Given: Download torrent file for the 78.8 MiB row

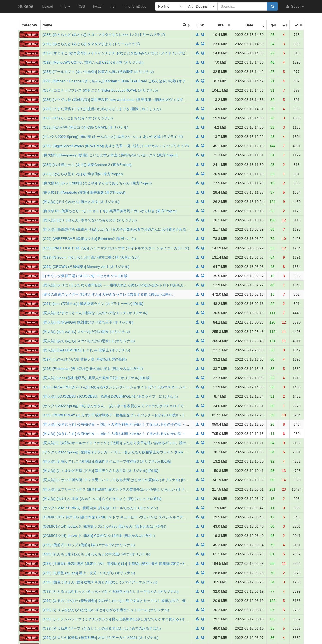Looking at the screenshot, I should coord(197,239).
